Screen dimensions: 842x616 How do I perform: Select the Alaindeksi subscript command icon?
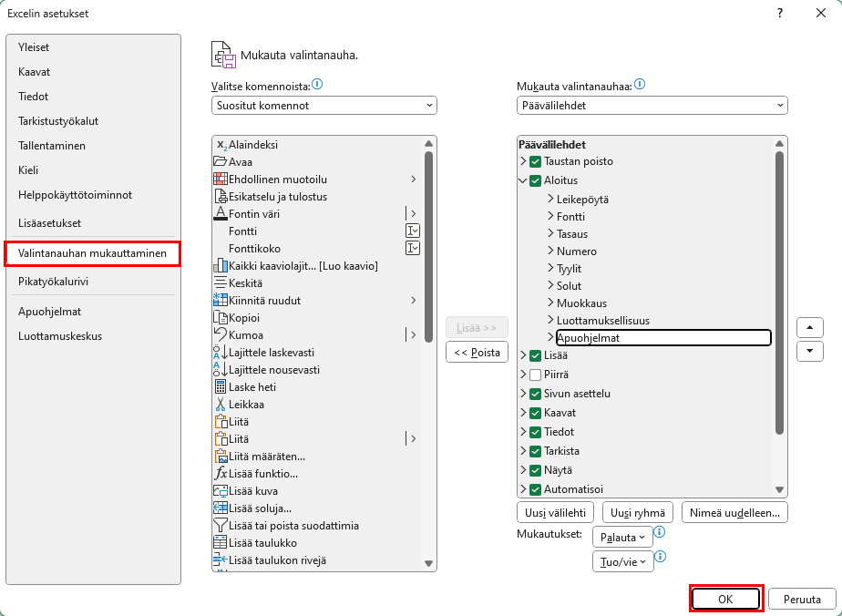[221, 145]
